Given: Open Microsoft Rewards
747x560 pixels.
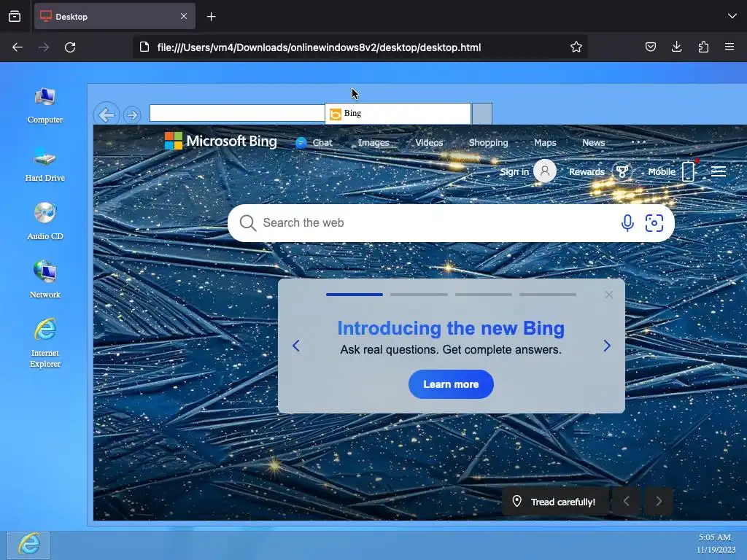Looking at the screenshot, I should pos(587,171).
